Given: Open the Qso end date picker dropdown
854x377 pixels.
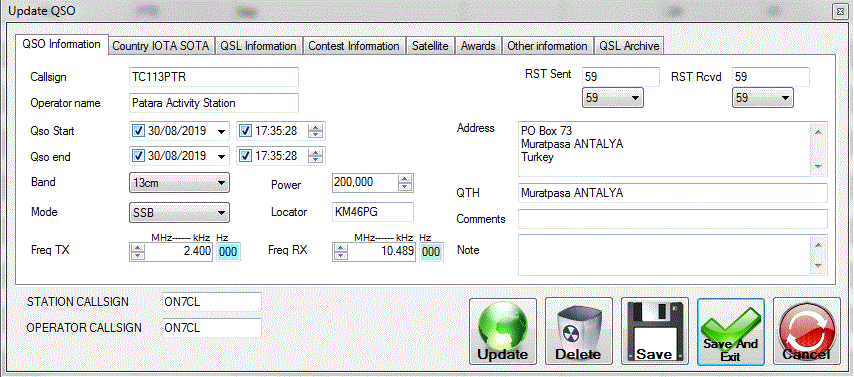Looking at the screenshot, I should (x=221, y=156).
